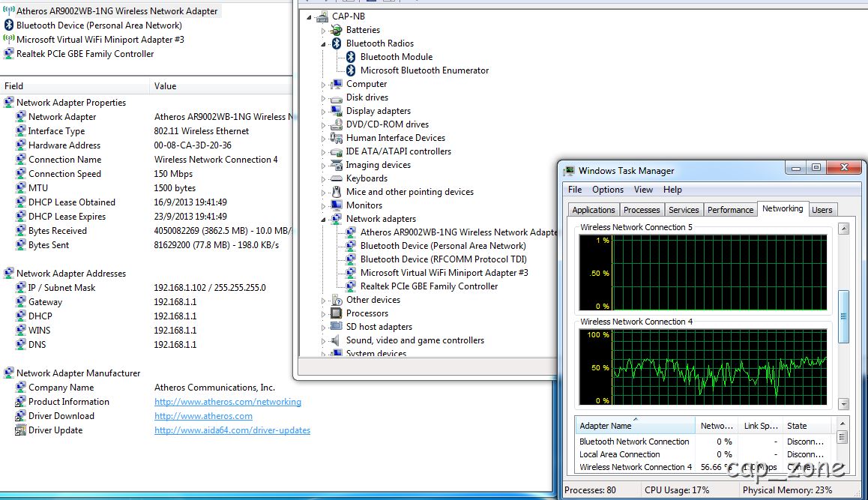Click the Mice and other pointing devices icon
This screenshot has height=500, width=868.
[x=336, y=192]
